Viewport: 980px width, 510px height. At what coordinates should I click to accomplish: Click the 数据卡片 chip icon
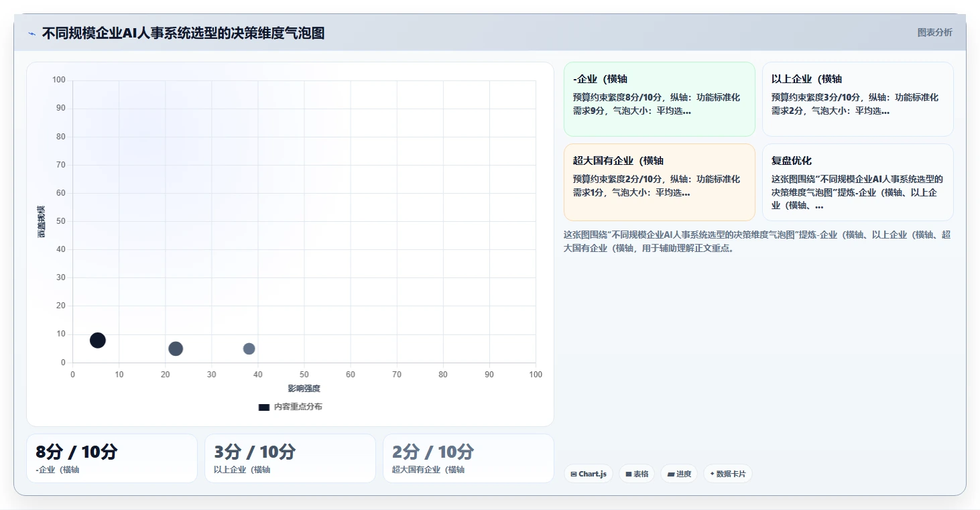point(713,474)
